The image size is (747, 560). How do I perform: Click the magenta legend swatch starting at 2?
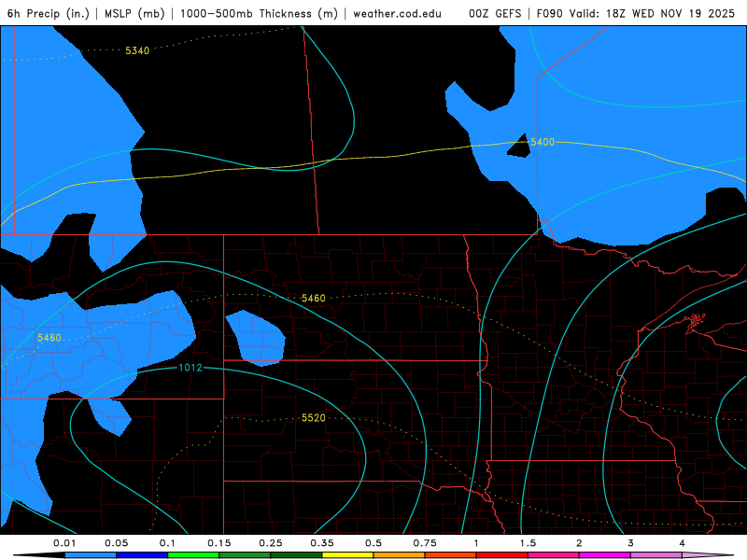pyautogui.click(x=605, y=555)
